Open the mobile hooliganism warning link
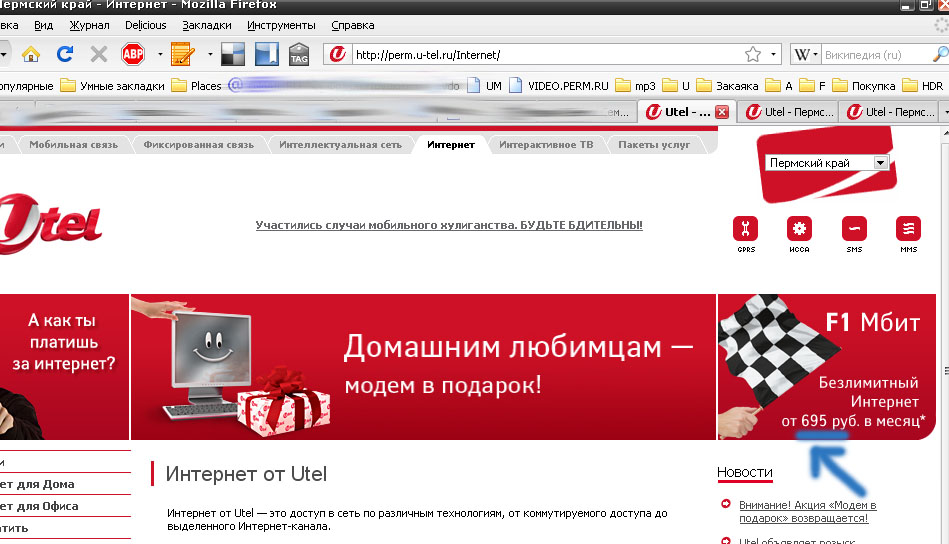Screen dimensions: 949x544 pyautogui.click(x=449, y=225)
